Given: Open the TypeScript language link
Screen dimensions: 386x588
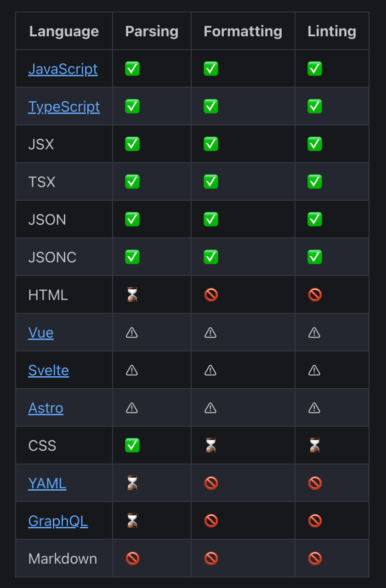Looking at the screenshot, I should [x=64, y=107].
